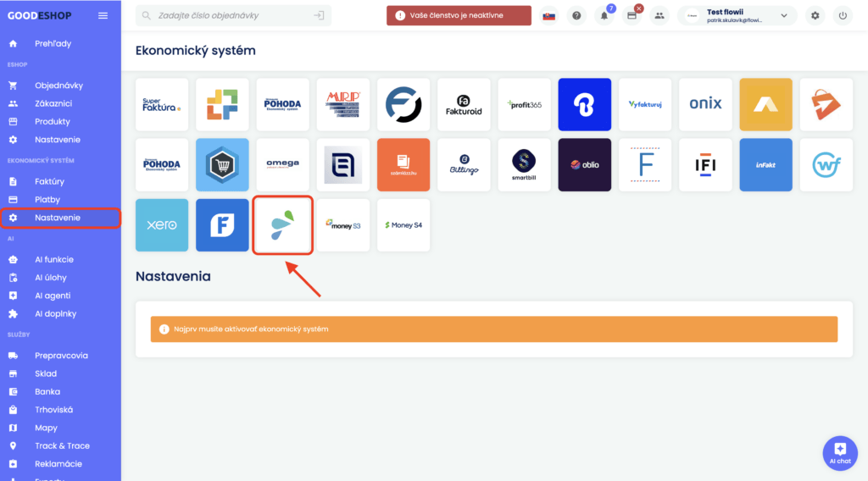Toggle the sidebar hamburger menu
The image size is (868, 481).
click(103, 15)
